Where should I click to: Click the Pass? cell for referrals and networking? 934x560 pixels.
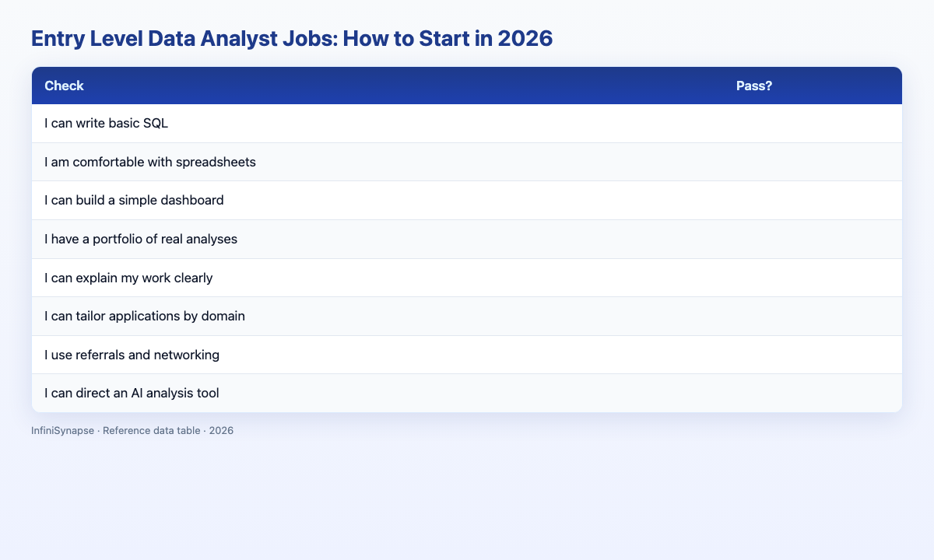tap(813, 355)
